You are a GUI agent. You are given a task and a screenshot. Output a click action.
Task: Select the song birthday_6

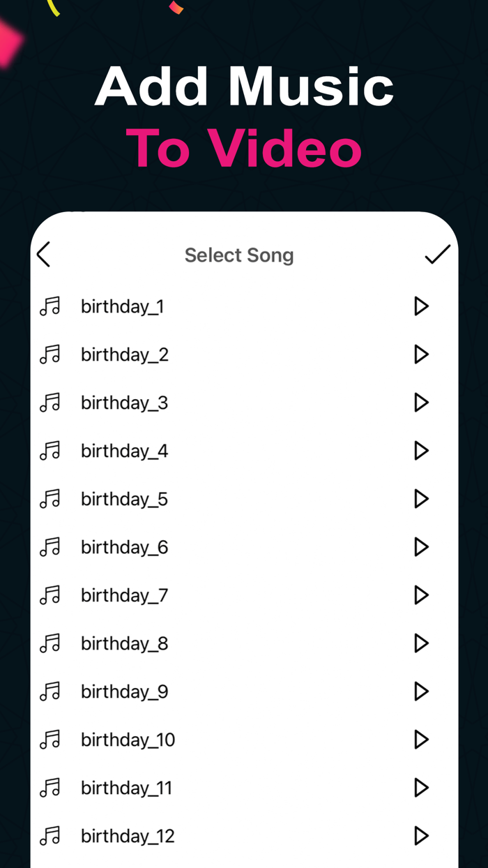[124, 546]
